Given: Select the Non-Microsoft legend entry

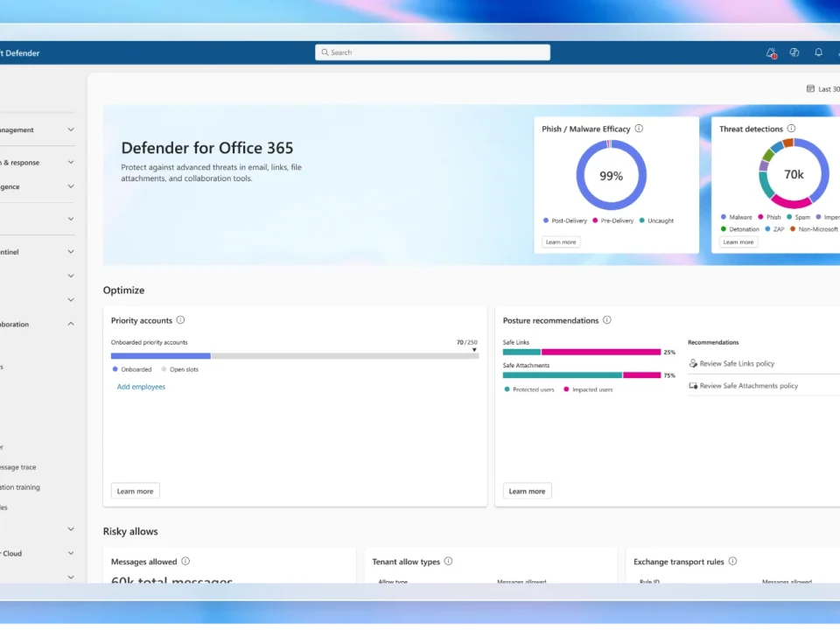Looking at the screenshot, I should tap(814, 229).
